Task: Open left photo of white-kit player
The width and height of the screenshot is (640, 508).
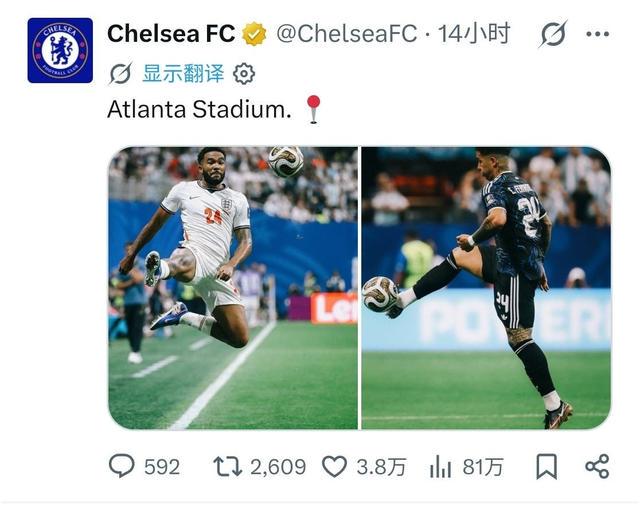Action: point(233,288)
